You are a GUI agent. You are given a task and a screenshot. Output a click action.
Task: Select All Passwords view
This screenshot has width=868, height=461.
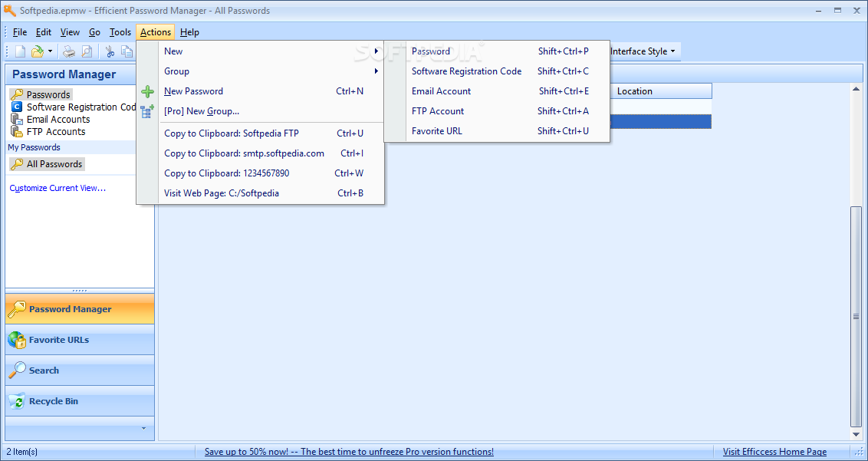click(54, 164)
